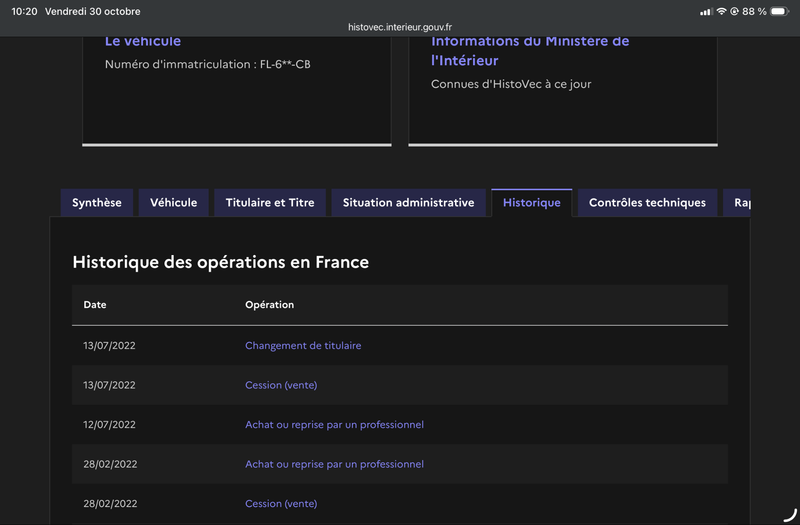The width and height of the screenshot is (800, 525).
Task: Tap the cellular signal bars icon
Action: 706,11
